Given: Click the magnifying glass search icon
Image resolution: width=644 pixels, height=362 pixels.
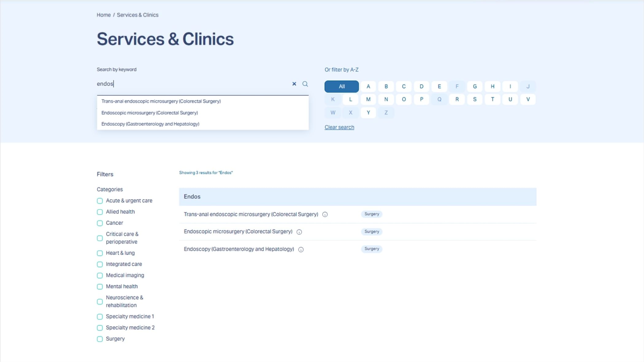Looking at the screenshot, I should tap(305, 84).
